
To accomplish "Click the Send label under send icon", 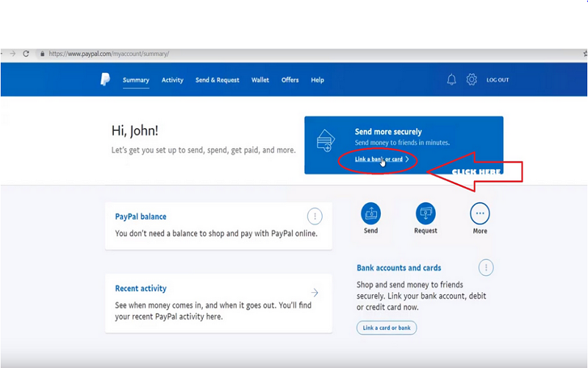I will click(x=371, y=230).
